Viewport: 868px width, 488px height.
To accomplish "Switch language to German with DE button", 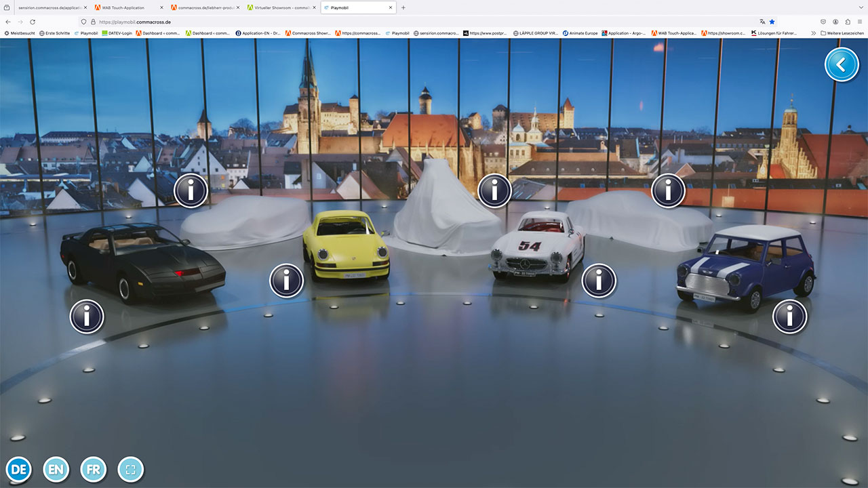I will click(x=19, y=469).
